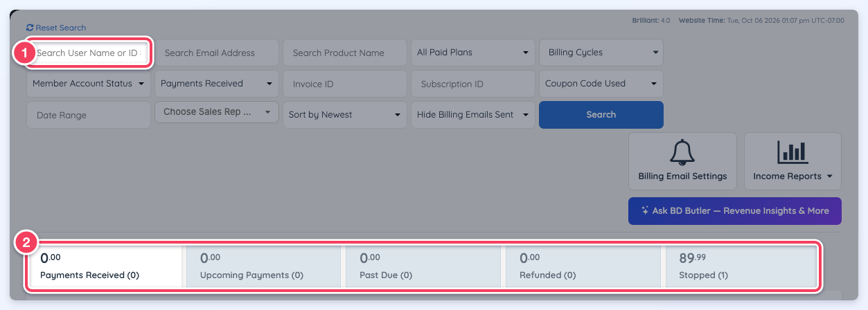Expand the Income Reports caret arrow
868x310 pixels.
point(829,176)
